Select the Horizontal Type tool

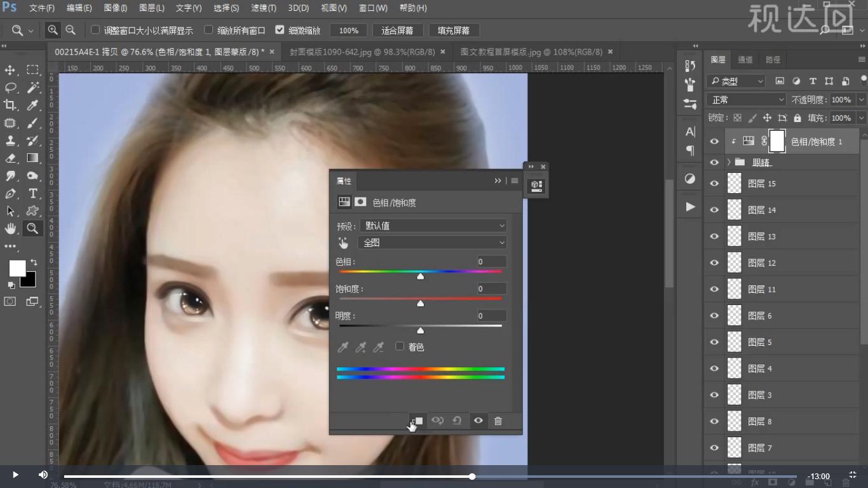click(32, 194)
